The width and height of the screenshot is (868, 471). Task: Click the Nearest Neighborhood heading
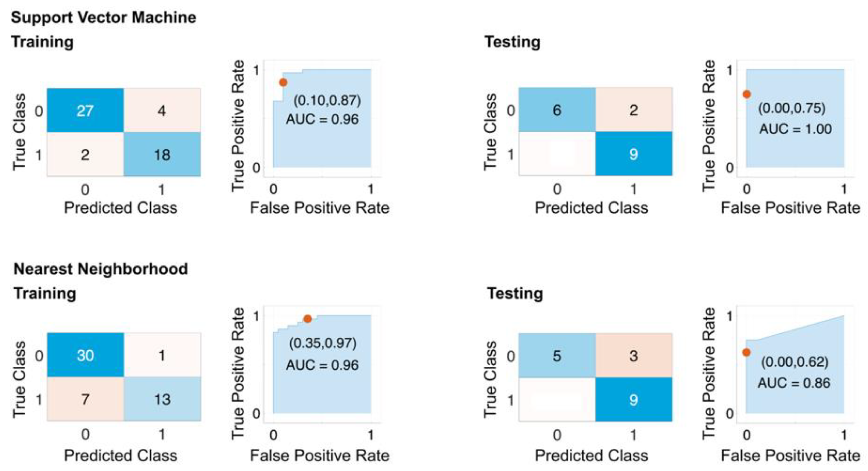(101, 269)
